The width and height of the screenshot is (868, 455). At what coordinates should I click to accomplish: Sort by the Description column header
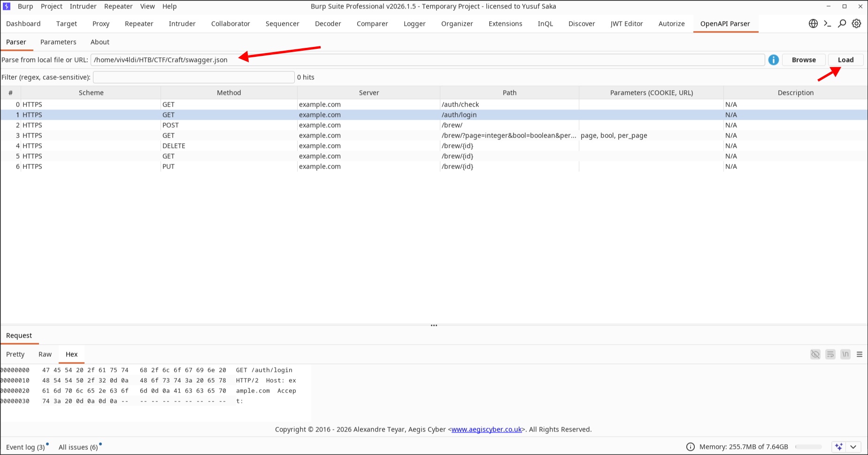[x=795, y=93]
